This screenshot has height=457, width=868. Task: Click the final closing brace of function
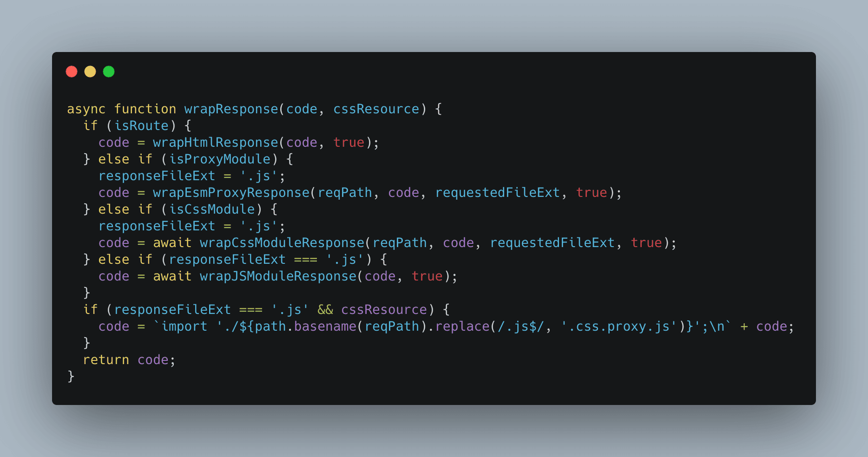pos(71,377)
